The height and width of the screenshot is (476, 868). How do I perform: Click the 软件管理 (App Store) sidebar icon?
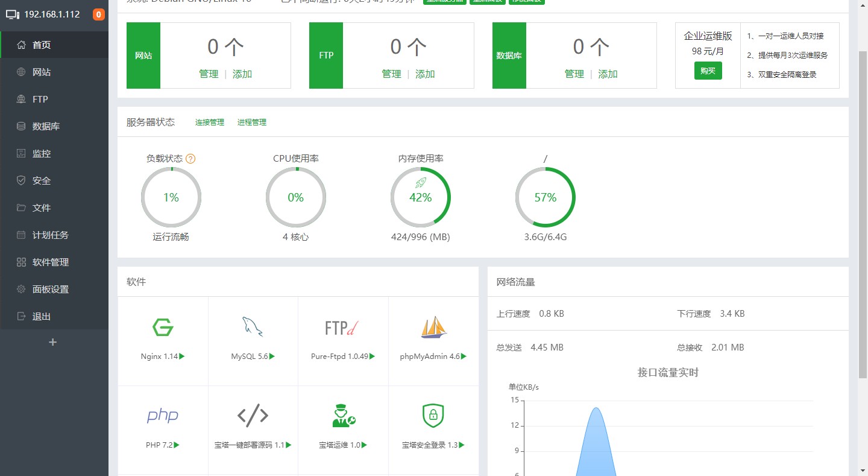click(20, 262)
